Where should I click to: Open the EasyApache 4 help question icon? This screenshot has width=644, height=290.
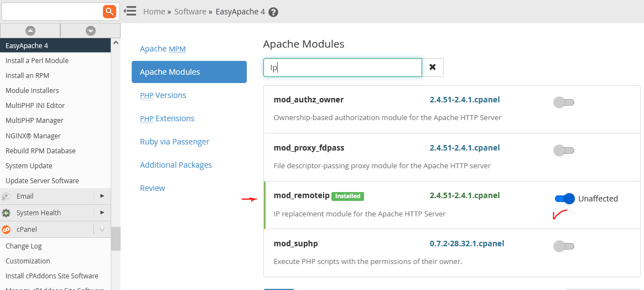273,12
